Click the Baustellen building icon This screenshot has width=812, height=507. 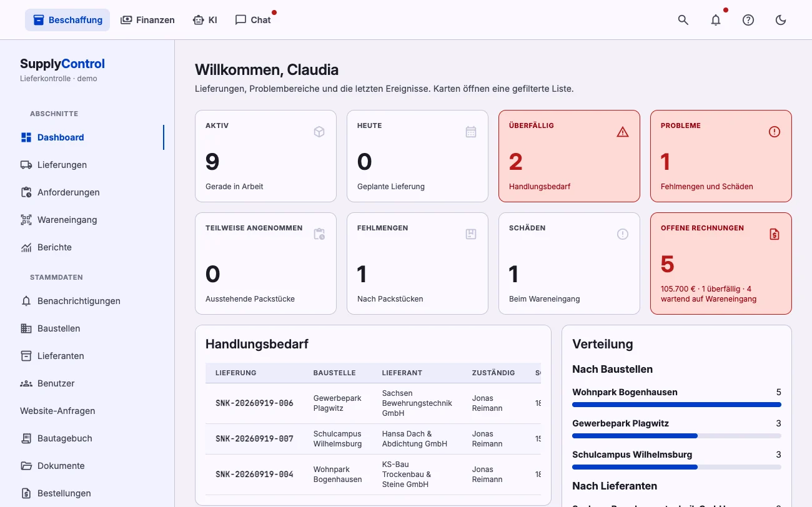[26, 328]
